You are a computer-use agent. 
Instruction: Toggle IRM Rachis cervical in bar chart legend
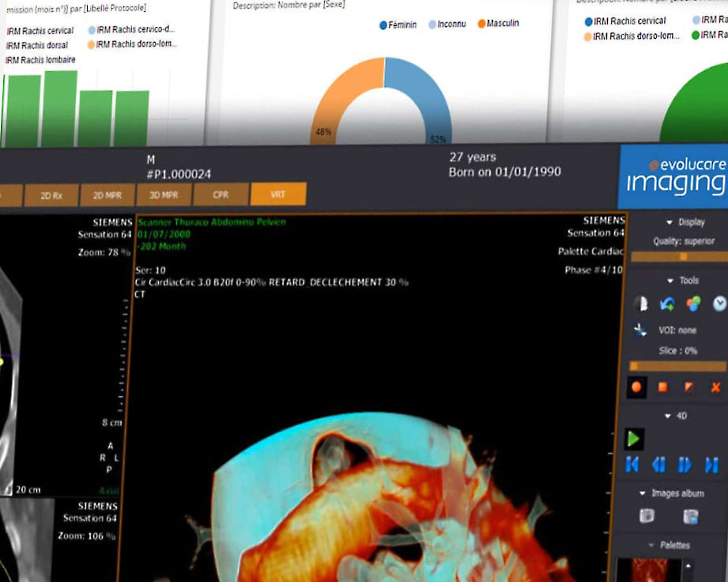[40, 31]
